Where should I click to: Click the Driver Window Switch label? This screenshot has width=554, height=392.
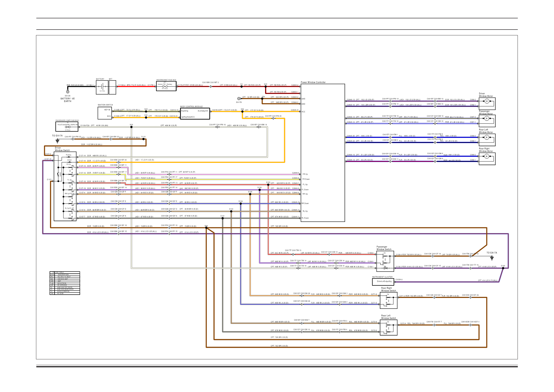62,149
